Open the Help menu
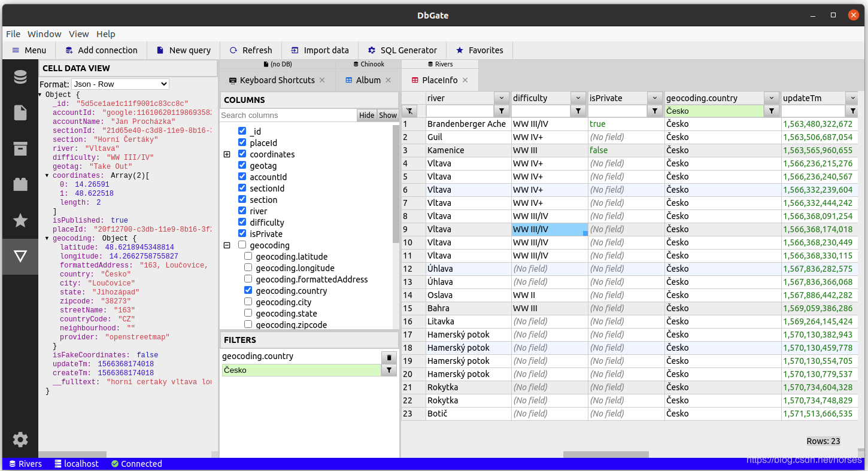The width and height of the screenshot is (868, 471). (106, 34)
